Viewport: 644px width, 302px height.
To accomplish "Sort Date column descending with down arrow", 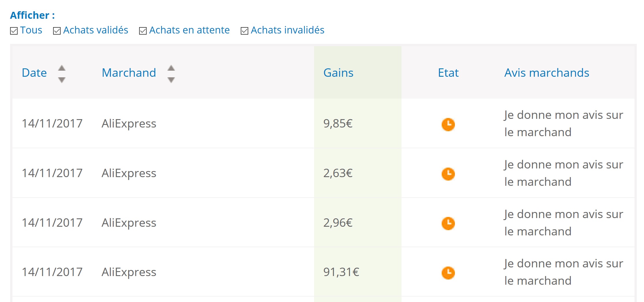I will click(62, 80).
